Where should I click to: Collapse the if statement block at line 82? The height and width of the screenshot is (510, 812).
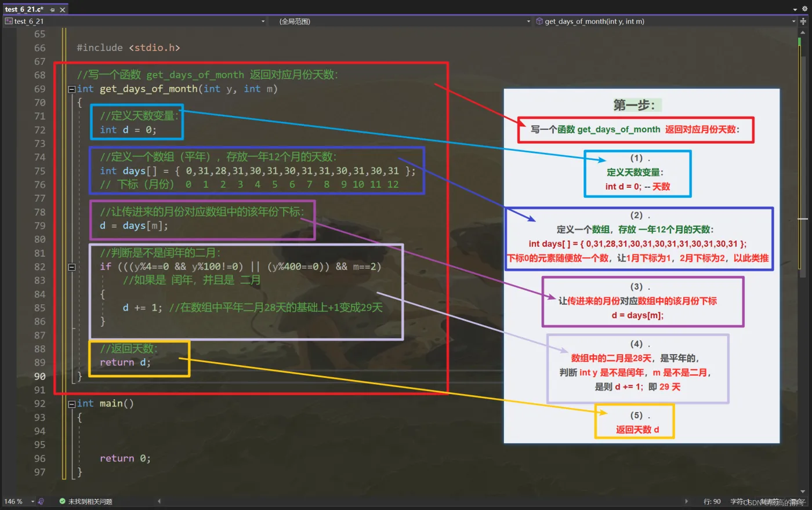71,267
